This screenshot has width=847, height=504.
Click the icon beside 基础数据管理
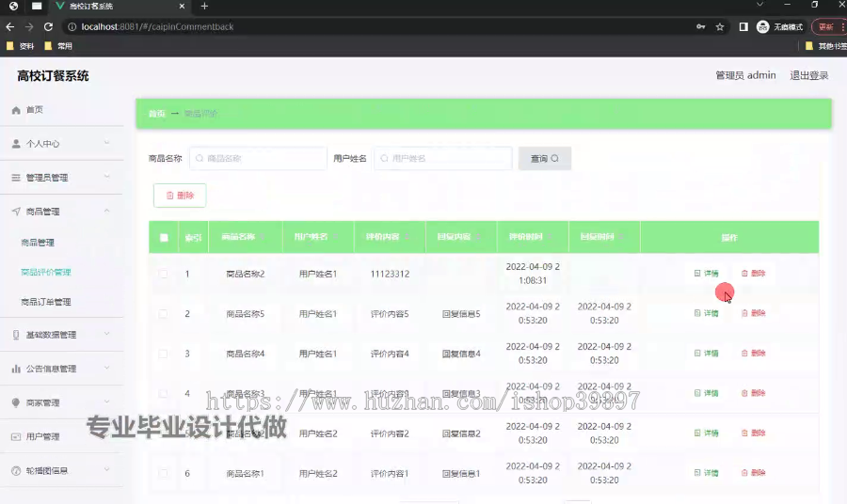point(16,335)
